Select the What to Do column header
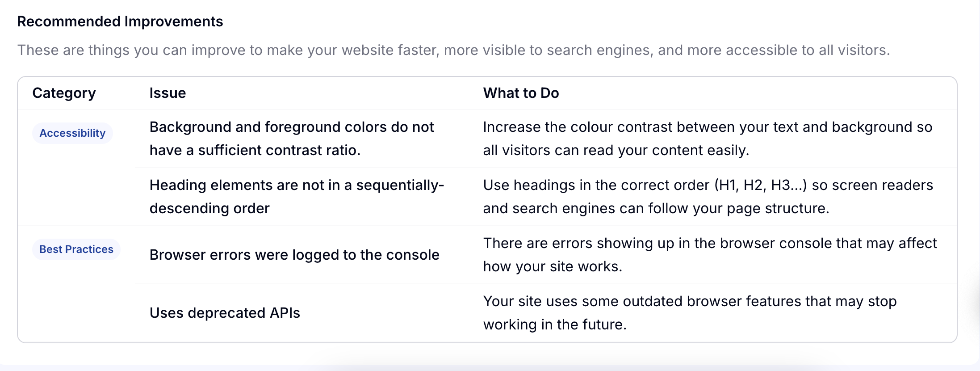 521,93
